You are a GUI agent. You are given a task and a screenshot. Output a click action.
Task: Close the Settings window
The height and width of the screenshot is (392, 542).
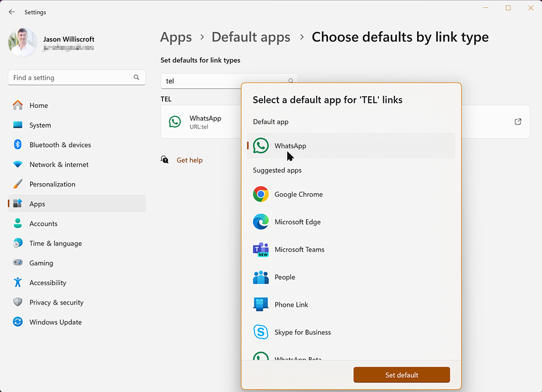pyautogui.click(x=531, y=7)
